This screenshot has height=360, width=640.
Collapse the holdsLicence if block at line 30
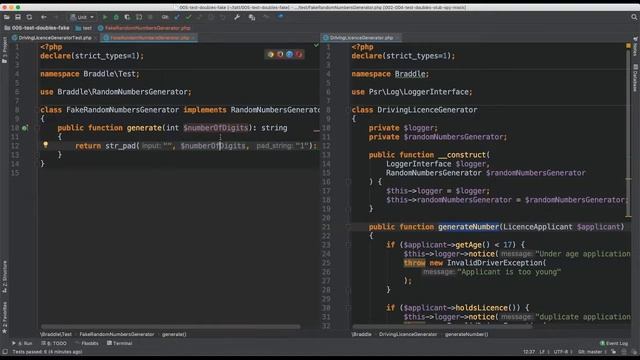(349, 308)
